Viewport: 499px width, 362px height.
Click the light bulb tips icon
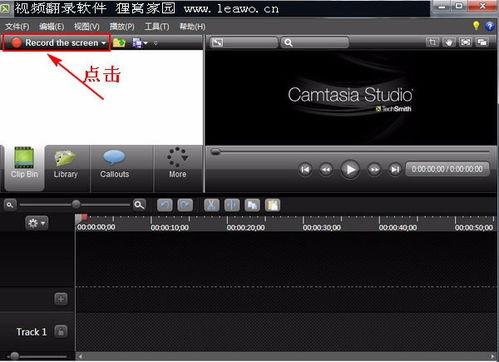[x=476, y=26]
